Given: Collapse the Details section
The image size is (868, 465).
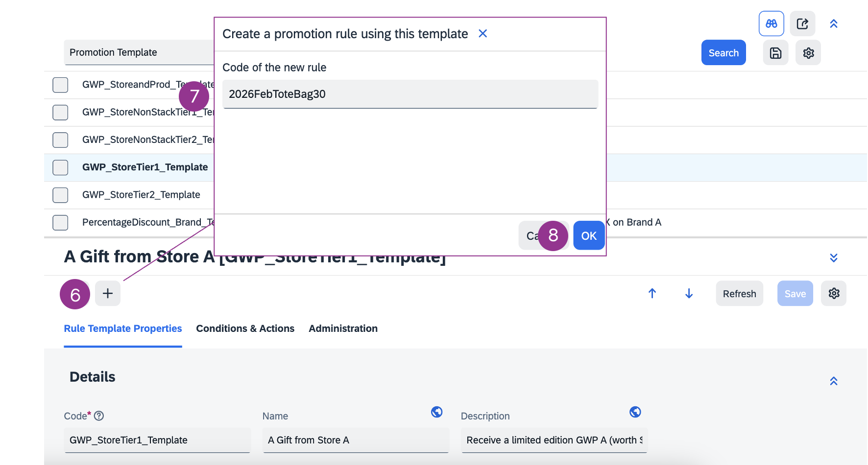Looking at the screenshot, I should pos(833,381).
